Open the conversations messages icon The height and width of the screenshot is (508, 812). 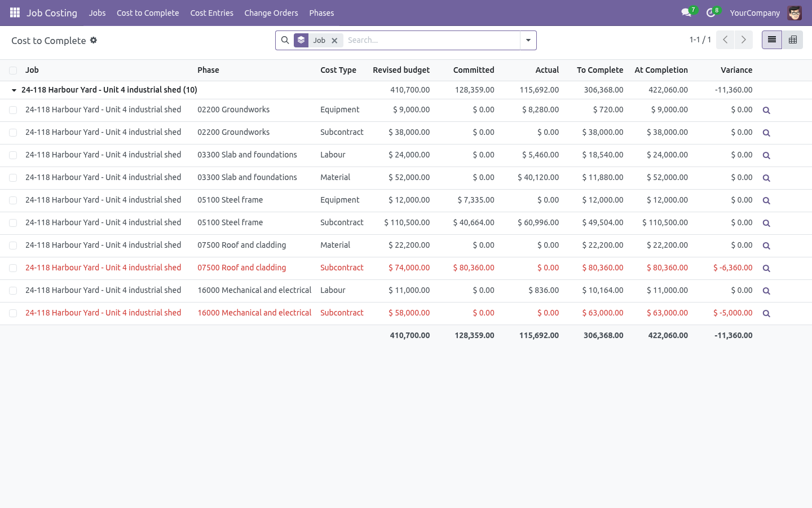pyautogui.click(x=687, y=12)
